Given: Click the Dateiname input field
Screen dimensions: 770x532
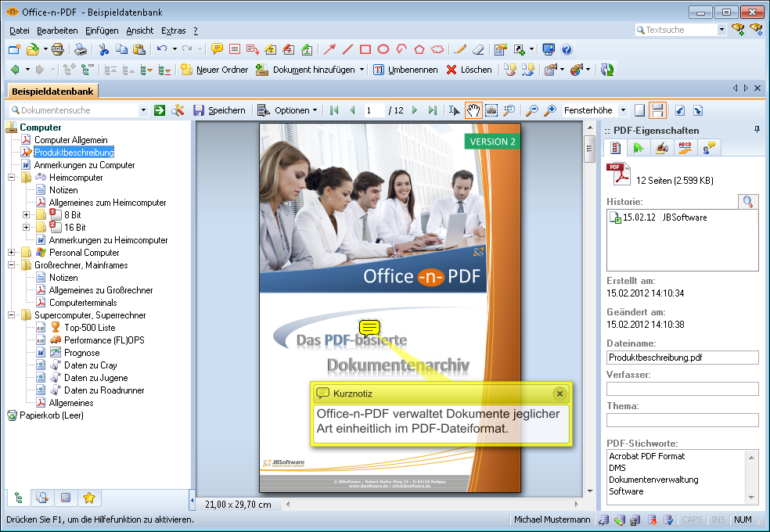Looking at the screenshot, I should (682, 358).
